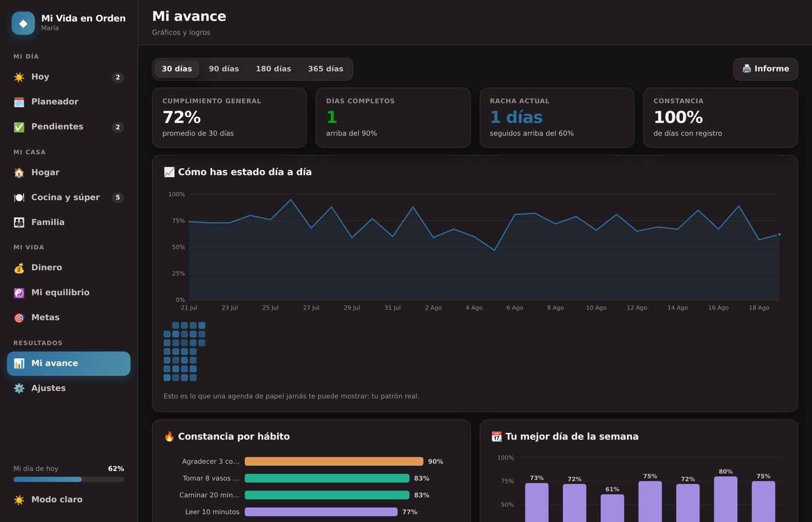
Task: Choose the 365 días period
Action: click(x=325, y=69)
